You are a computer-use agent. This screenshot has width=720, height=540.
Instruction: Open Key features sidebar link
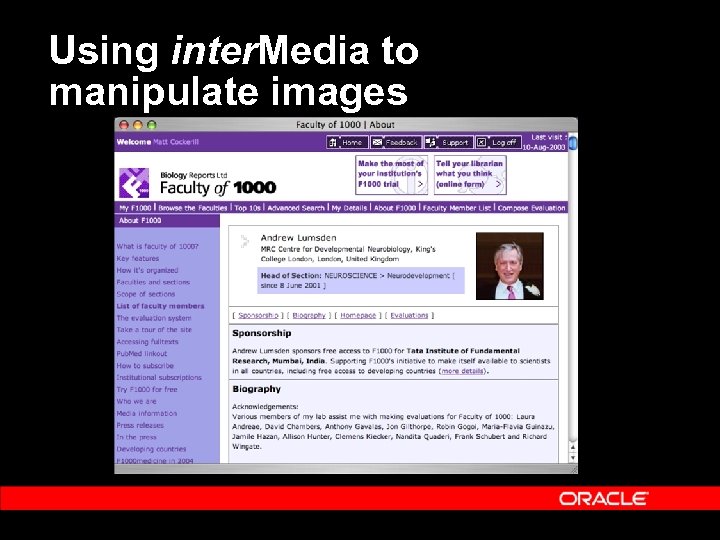tap(138, 259)
